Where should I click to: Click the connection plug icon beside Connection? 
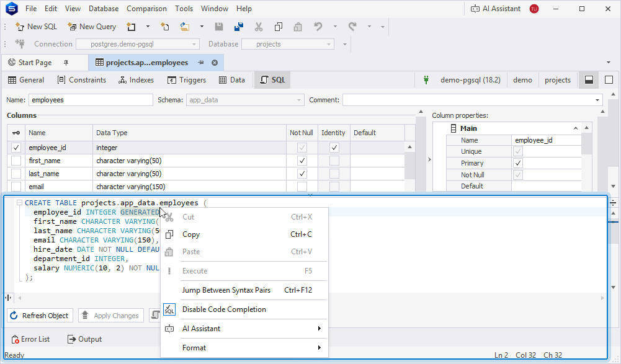pyautogui.click(x=20, y=44)
